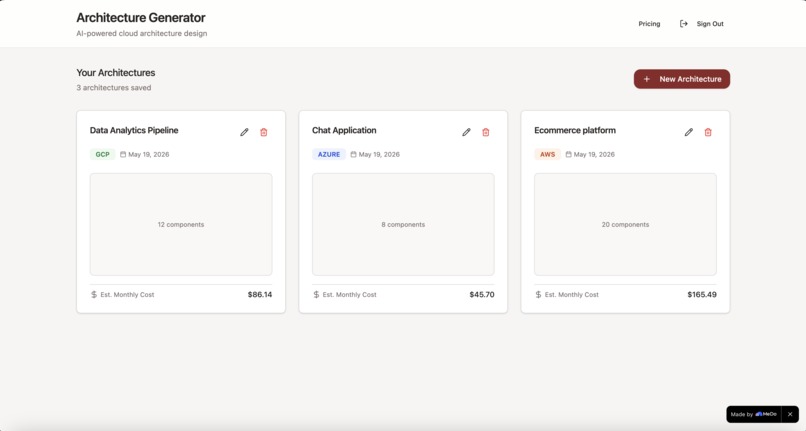Click the Chat Application May 19, 2026 date
The image size is (806, 431).
click(379, 154)
